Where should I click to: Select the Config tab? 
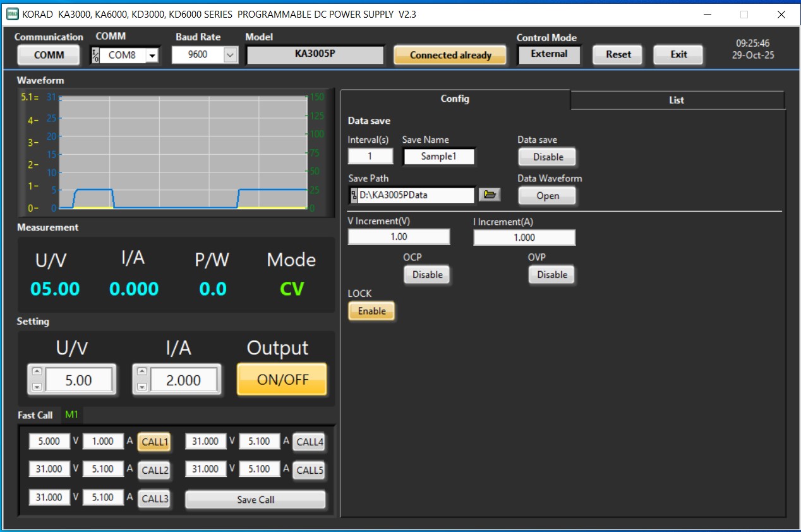(455, 99)
